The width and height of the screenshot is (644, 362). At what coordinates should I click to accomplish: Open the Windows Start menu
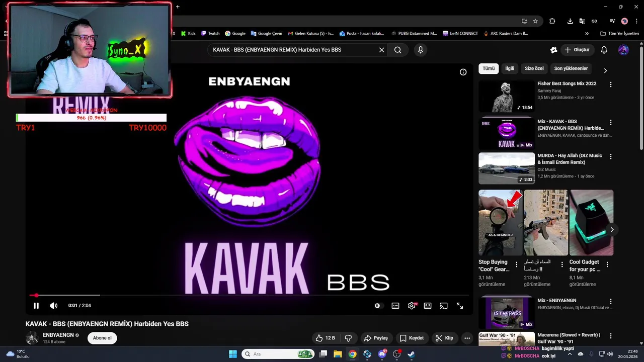pos(233,354)
